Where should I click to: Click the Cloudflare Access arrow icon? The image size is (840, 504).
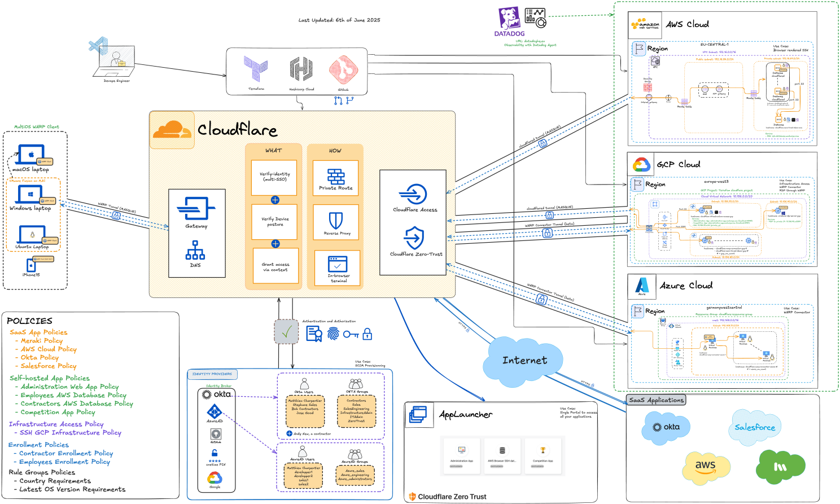click(414, 194)
